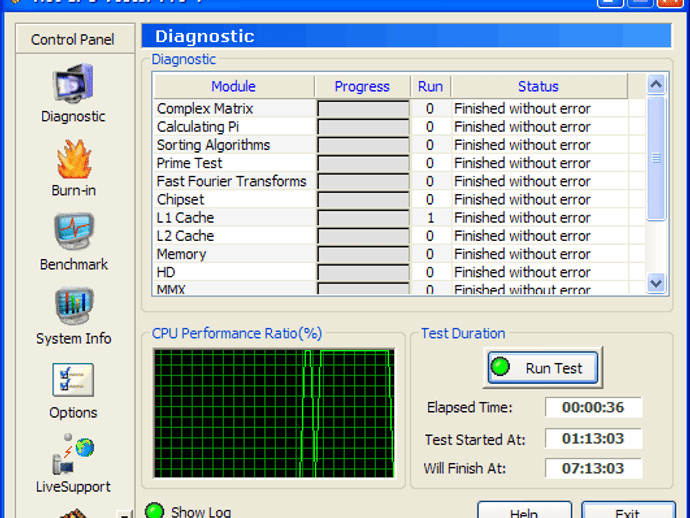Viewport: 690px width, 518px height.
Task: Open the LiveSupport network icon
Action: point(73,454)
